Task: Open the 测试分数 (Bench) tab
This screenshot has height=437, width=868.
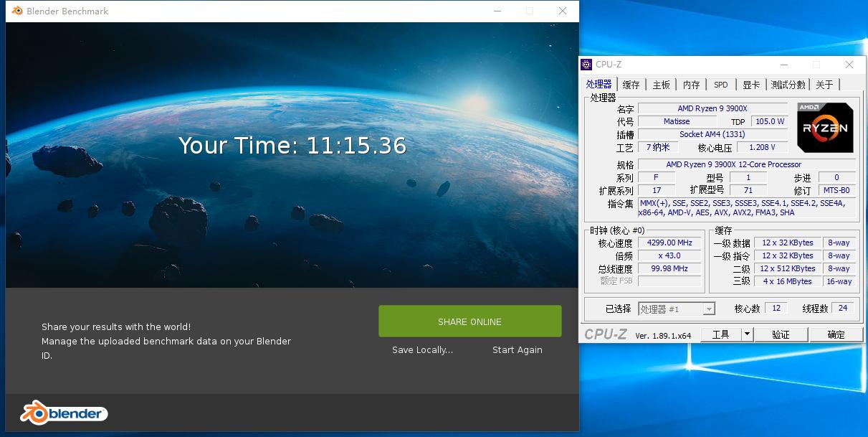Action: click(x=787, y=84)
